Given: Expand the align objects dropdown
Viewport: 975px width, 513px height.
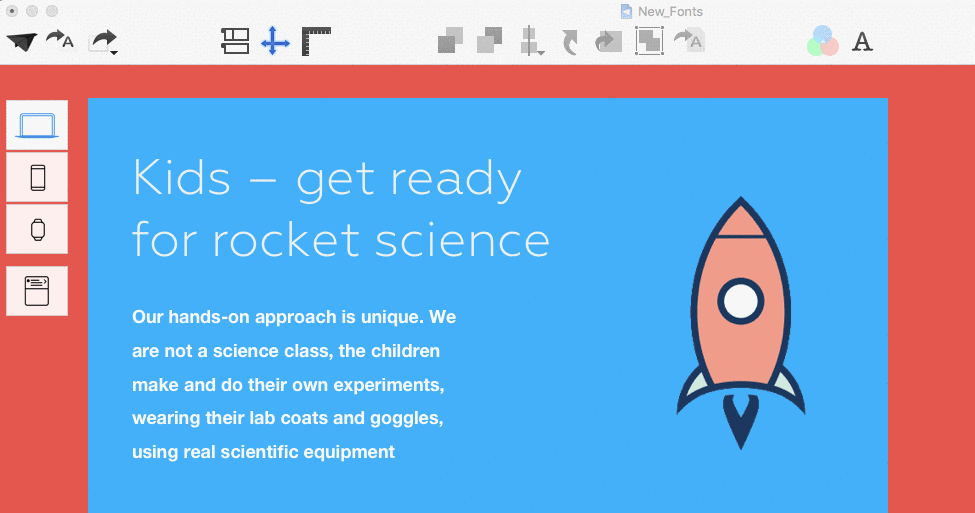Looking at the screenshot, I should coord(532,42).
